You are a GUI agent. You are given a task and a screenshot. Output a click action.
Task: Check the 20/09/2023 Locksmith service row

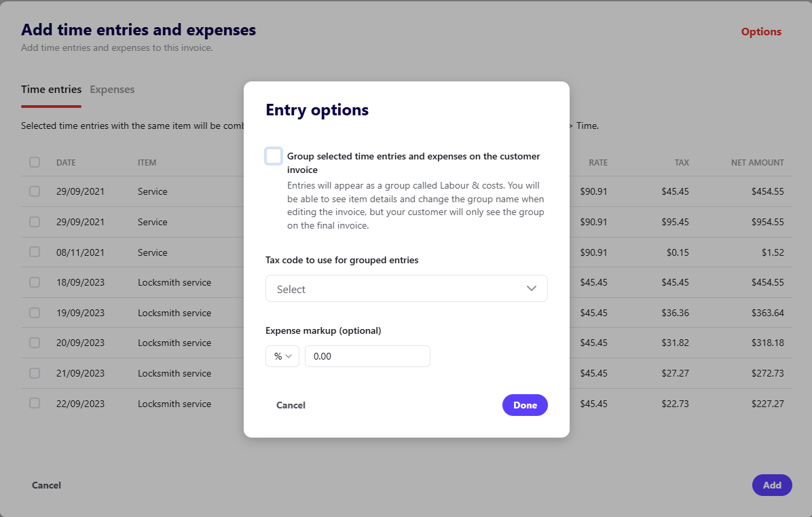(x=35, y=343)
